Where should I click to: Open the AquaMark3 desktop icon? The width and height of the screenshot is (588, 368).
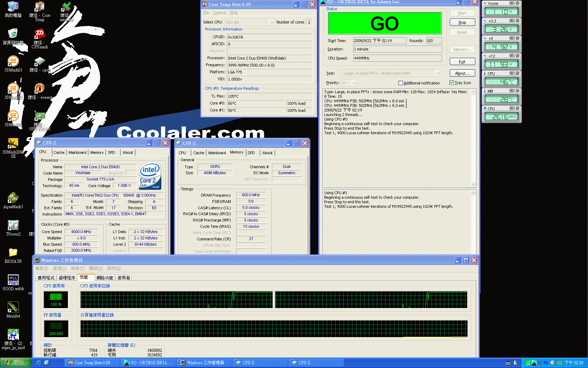click(x=13, y=201)
